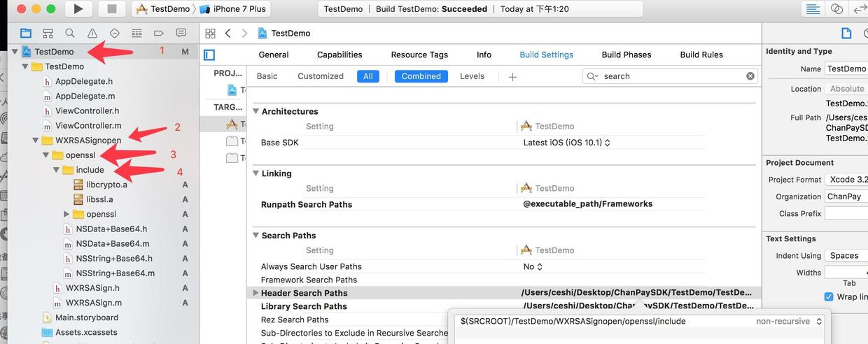868x344 pixels.
Task: Open the Find navigator tab
Action: click(70, 33)
